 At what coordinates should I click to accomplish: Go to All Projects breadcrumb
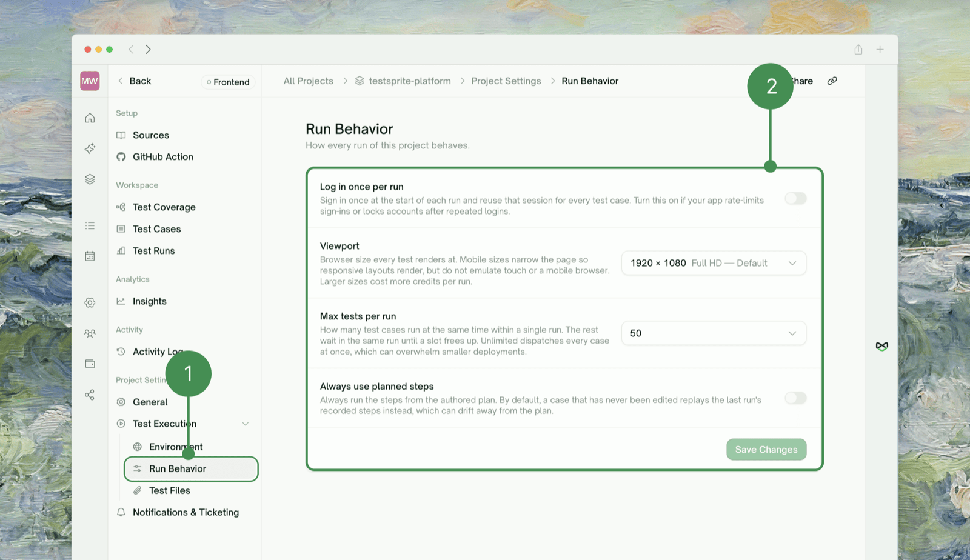click(309, 81)
